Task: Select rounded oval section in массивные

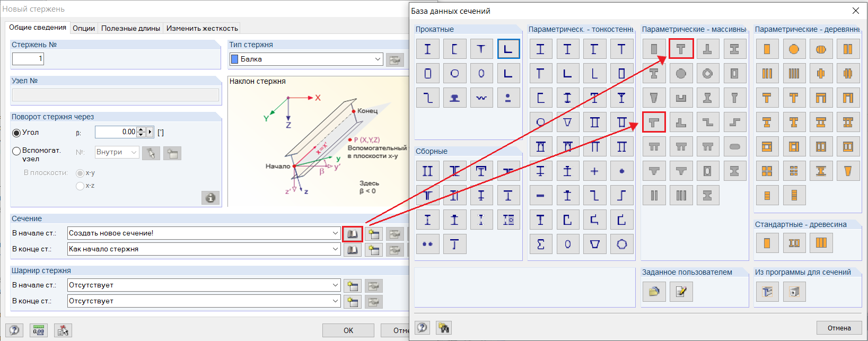Action: tap(734, 147)
